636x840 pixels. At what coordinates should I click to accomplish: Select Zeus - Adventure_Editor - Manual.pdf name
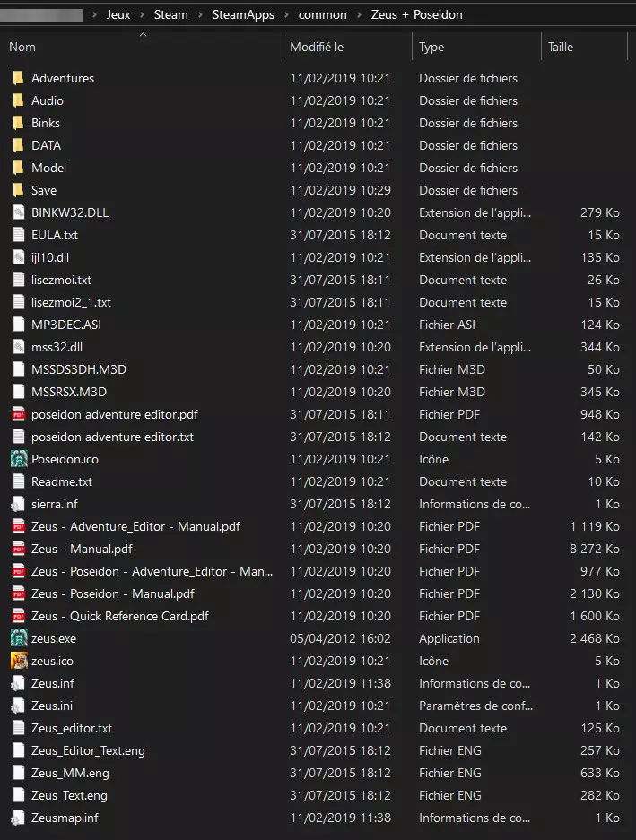click(x=135, y=526)
